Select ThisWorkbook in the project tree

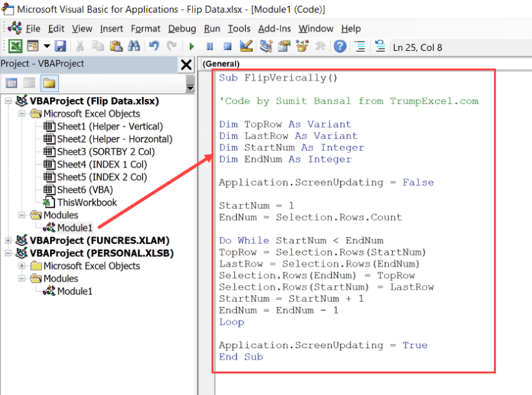[x=87, y=202]
